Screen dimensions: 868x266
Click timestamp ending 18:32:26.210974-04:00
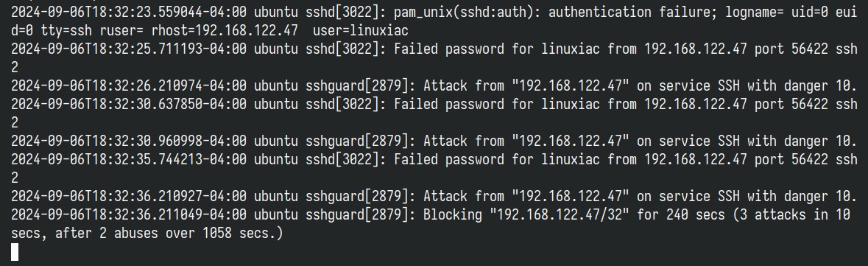[x=128, y=86]
